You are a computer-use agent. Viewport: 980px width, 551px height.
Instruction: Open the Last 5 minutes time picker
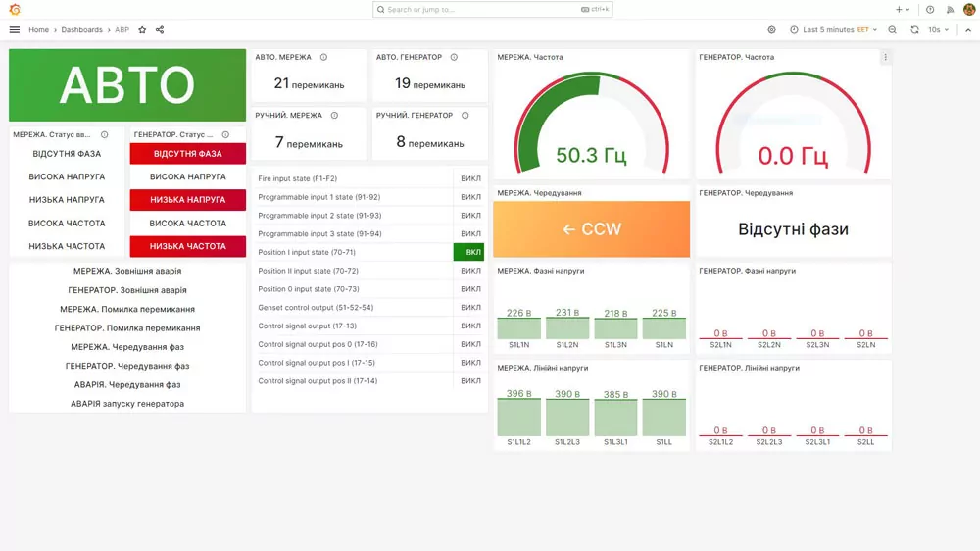click(x=833, y=30)
